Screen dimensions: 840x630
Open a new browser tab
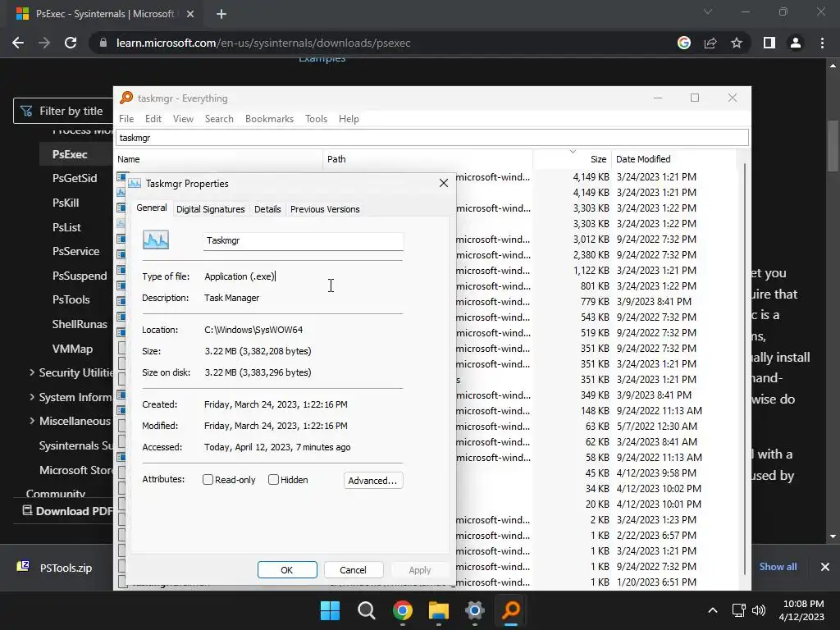point(221,14)
